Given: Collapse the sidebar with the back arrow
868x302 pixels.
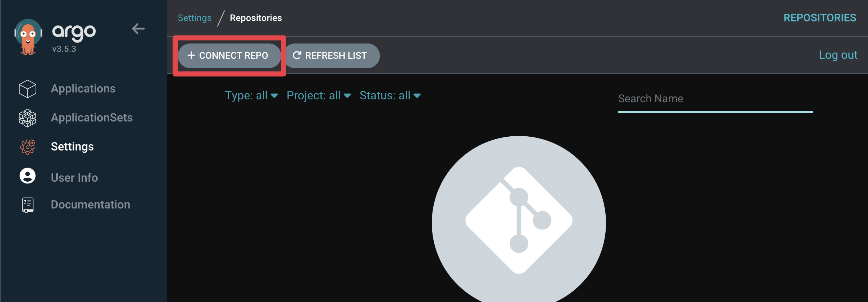Looking at the screenshot, I should pyautogui.click(x=138, y=29).
